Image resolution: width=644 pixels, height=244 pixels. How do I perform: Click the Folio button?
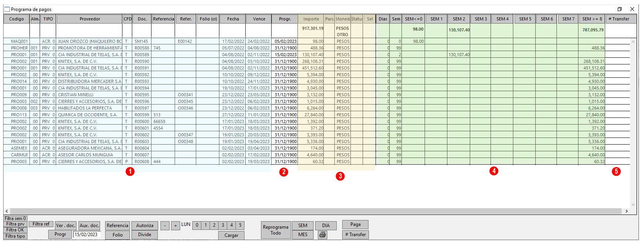click(117, 235)
